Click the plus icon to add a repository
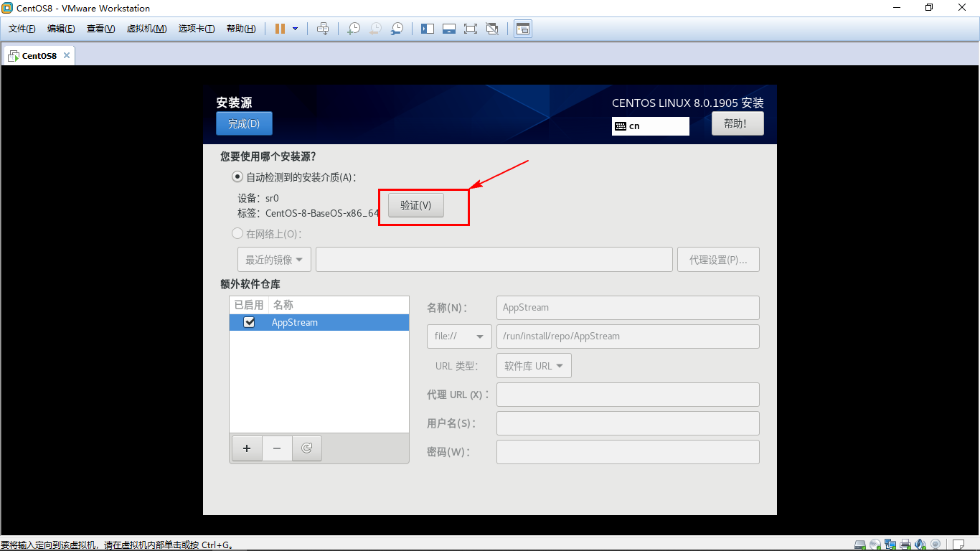This screenshot has height=551, width=980. tap(247, 448)
